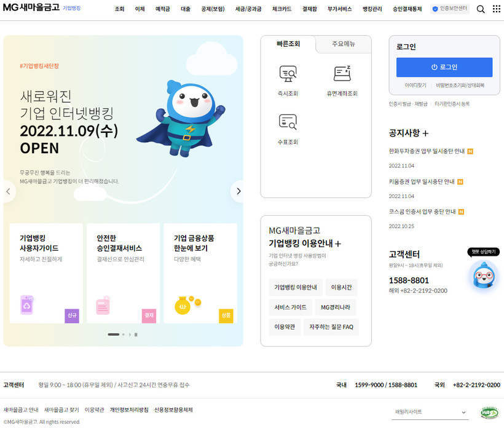
Task: Open the 인증보안센터 security center
Action: point(450,9)
